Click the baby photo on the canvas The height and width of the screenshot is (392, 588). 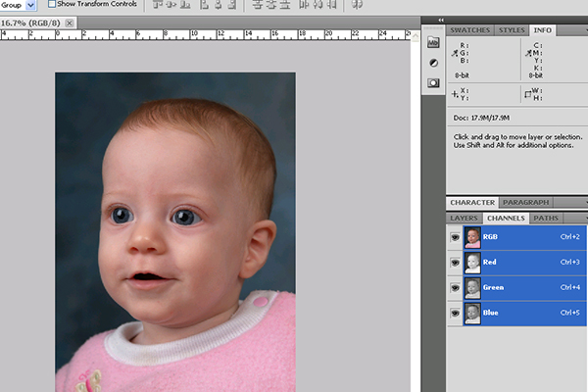(x=175, y=232)
